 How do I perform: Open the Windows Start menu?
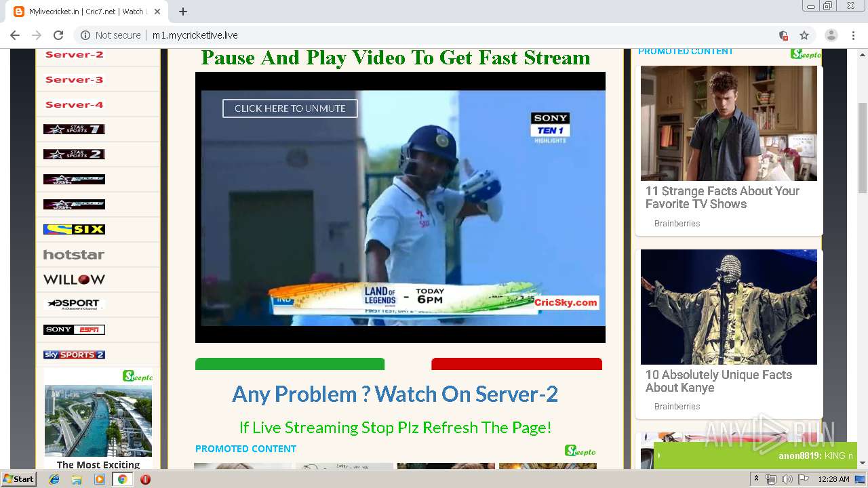click(x=18, y=479)
